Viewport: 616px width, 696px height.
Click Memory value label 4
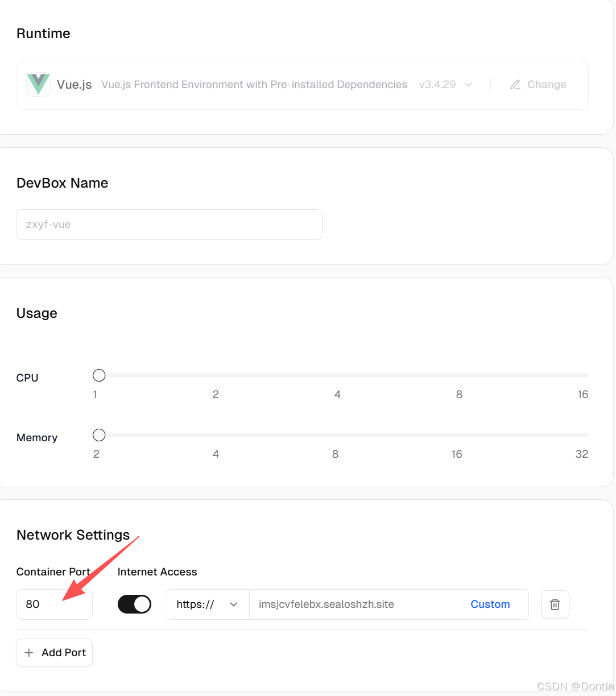(x=216, y=454)
